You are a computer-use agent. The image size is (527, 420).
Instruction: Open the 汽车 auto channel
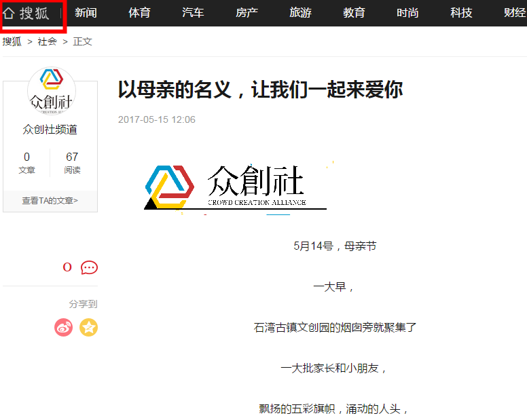(x=193, y=13)
